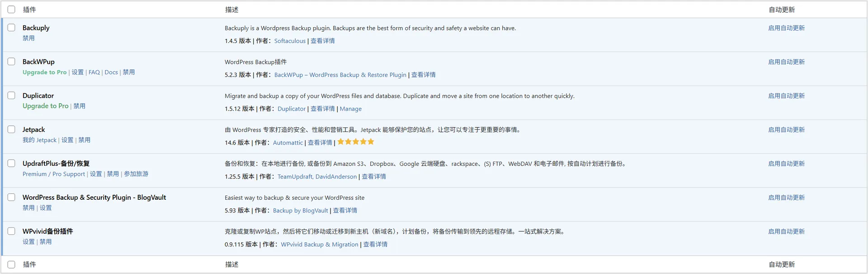868x274 pixels.
Task: Open UpdraftPlus Premium / Pro Support link
Action: click(54, 174)
